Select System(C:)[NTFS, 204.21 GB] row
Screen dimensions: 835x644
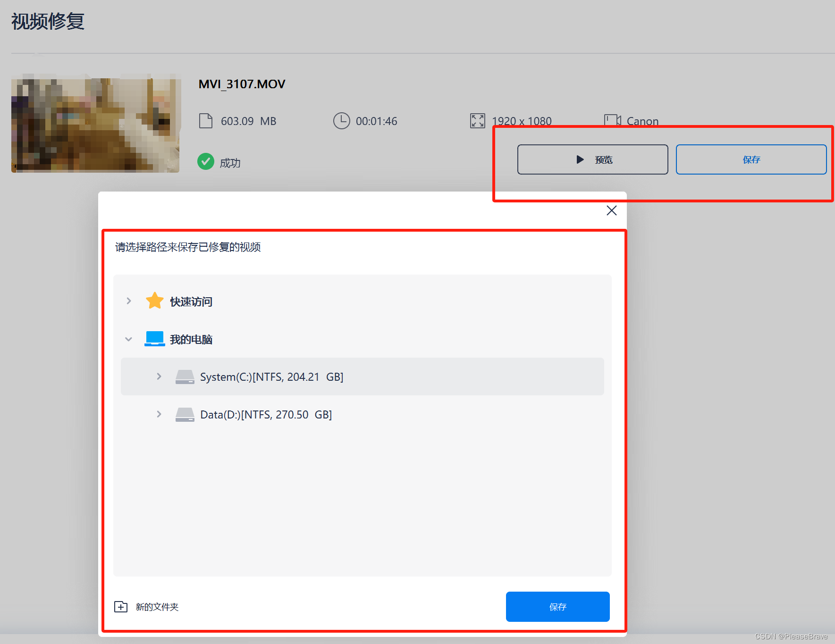[x=362, y=376]
